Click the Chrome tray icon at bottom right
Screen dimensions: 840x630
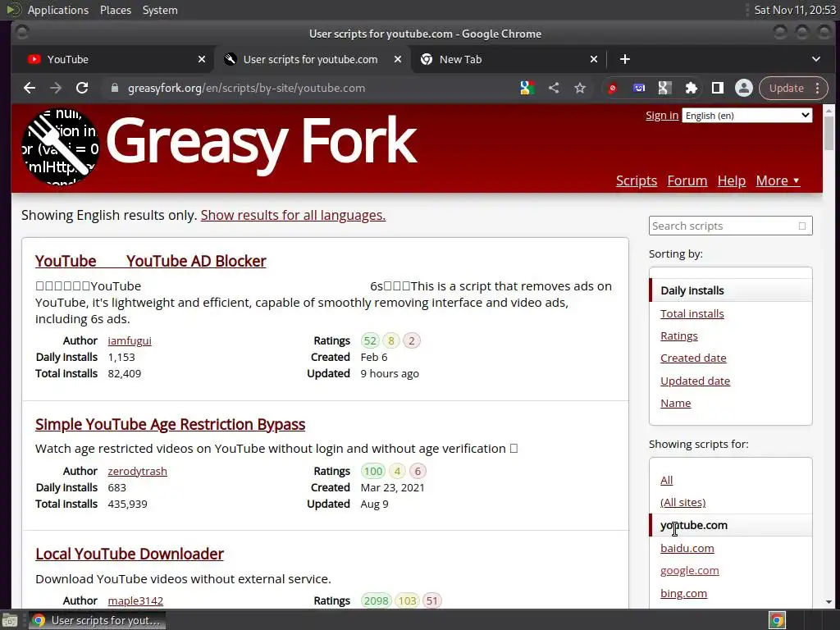tap(777, 620)
